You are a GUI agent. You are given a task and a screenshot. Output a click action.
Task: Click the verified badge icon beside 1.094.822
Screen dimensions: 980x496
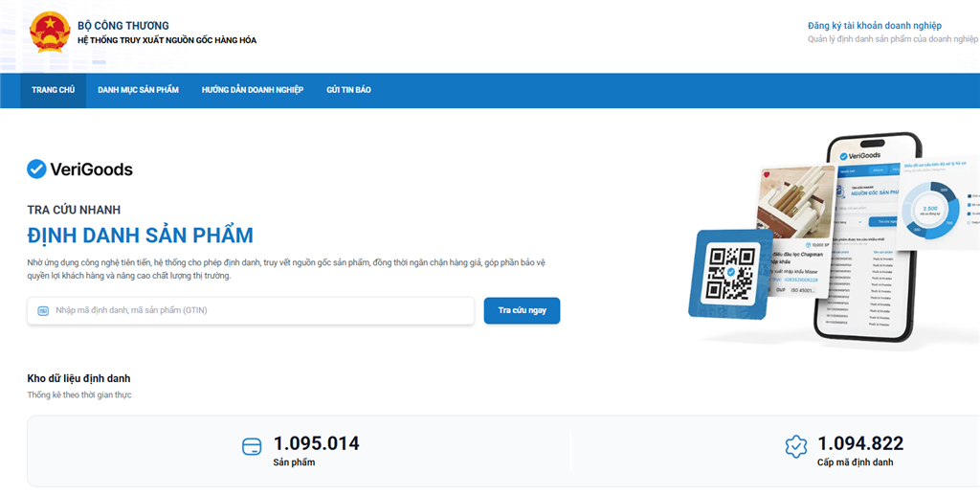tap(795, 446)
